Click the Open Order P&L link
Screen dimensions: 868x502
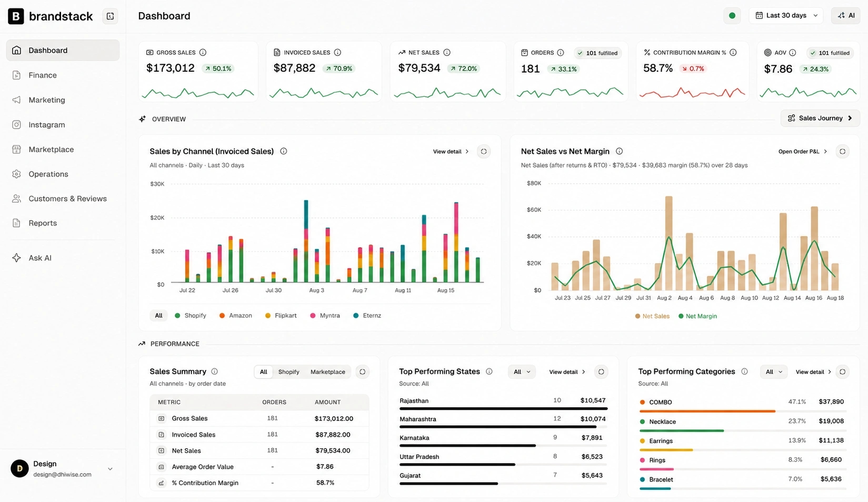point(803,152)
